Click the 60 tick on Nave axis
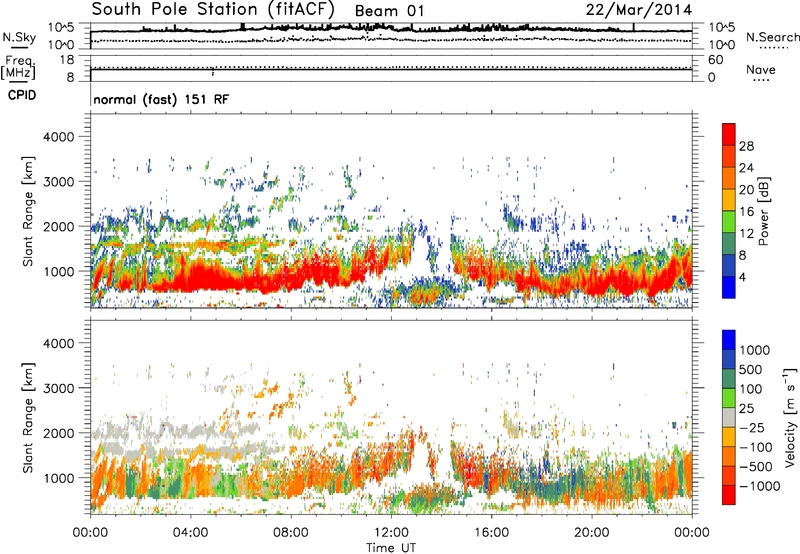Image resolution: width=800 pixels, height=554 pixels. pyautogui.click(x=715, y=60)
